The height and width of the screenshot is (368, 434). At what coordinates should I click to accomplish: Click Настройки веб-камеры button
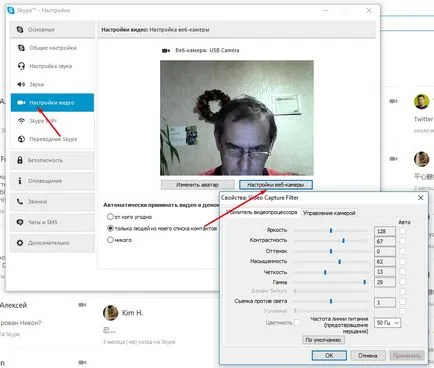pyautogui.click(x=276, y=185)
